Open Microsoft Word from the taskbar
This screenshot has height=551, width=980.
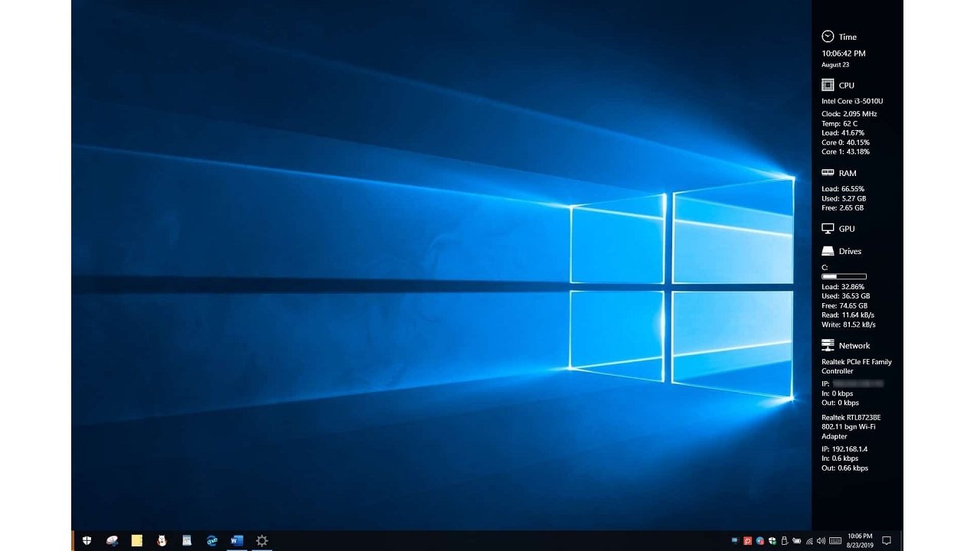click(x=237, y=541)
